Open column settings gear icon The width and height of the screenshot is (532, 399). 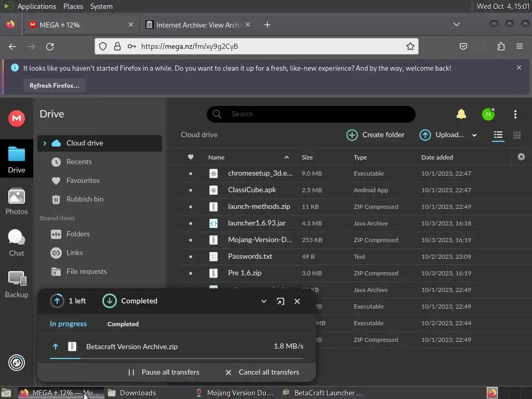(x=521, y=157)
